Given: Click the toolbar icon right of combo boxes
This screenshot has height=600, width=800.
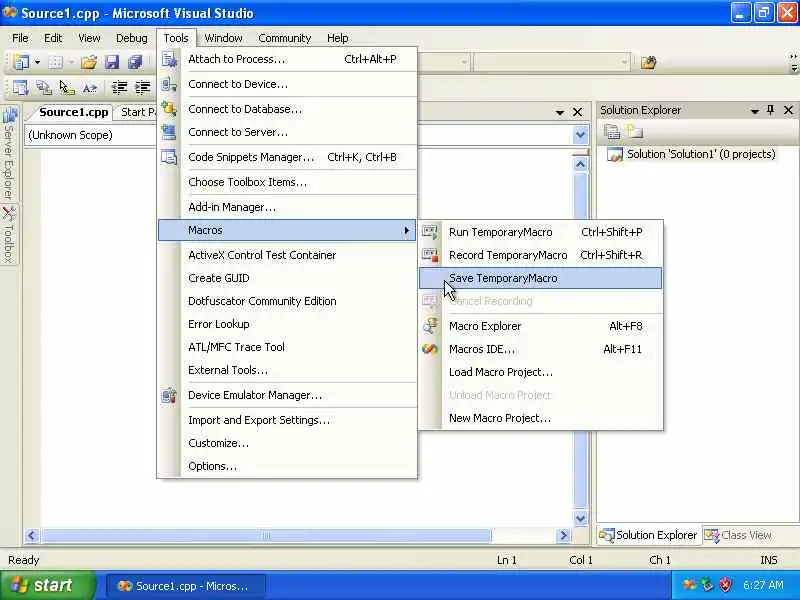Looking at the screenshot, I should pyautogui.click(x=648, y=63).
